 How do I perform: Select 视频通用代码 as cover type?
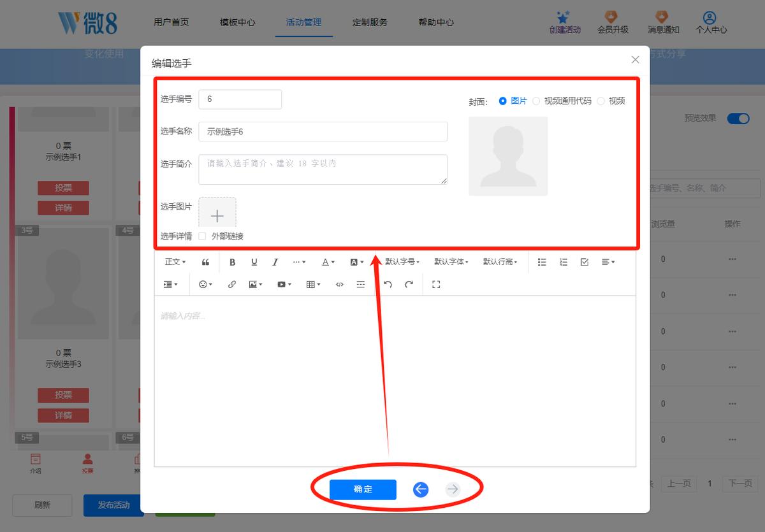[562, 101]
